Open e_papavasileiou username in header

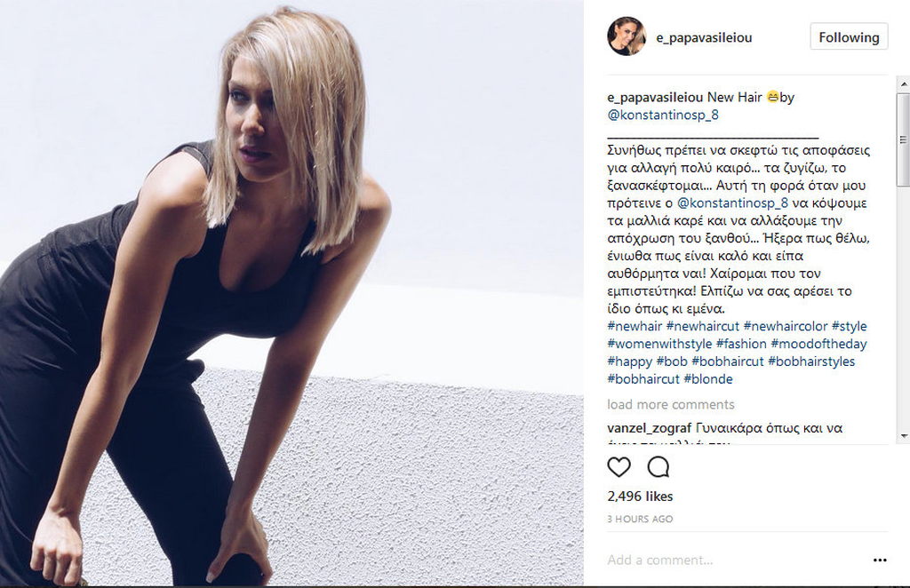point(704,37)
